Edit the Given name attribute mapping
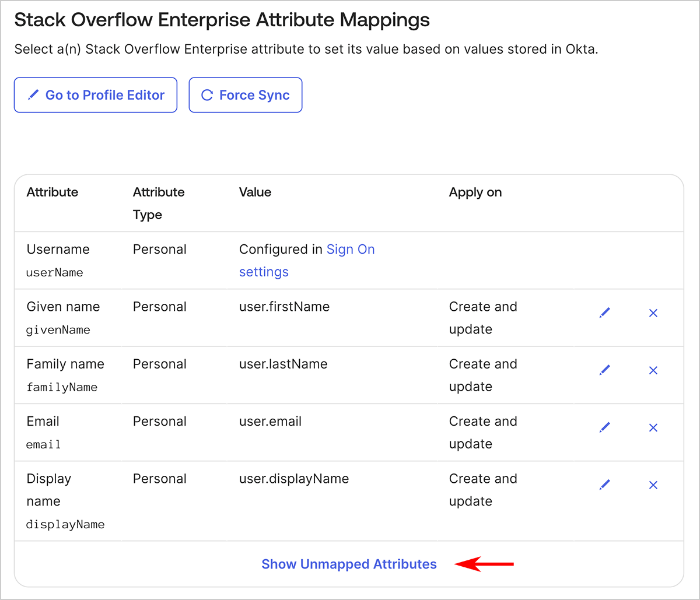The width and height of the screenshot is (700, 600). tap(605, 313)
